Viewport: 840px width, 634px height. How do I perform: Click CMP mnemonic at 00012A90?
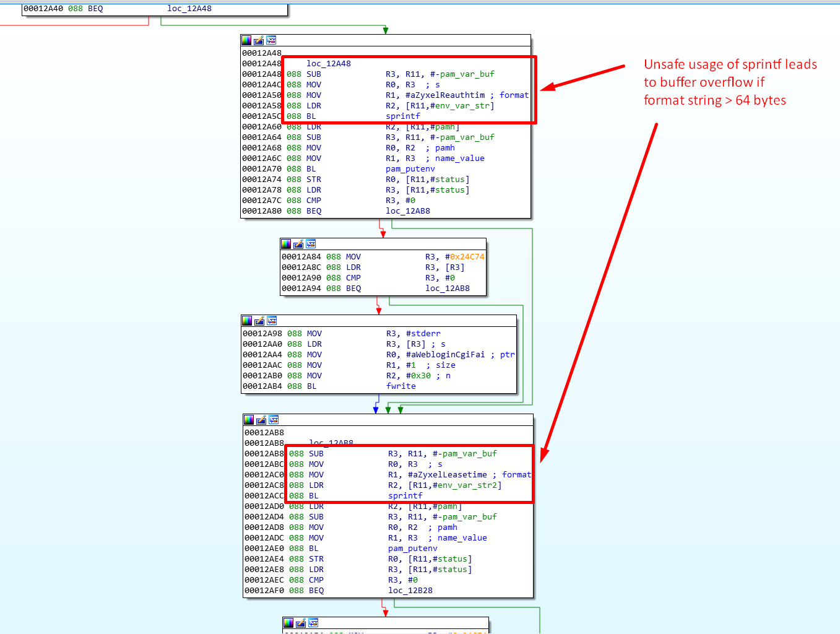point(353,278)
